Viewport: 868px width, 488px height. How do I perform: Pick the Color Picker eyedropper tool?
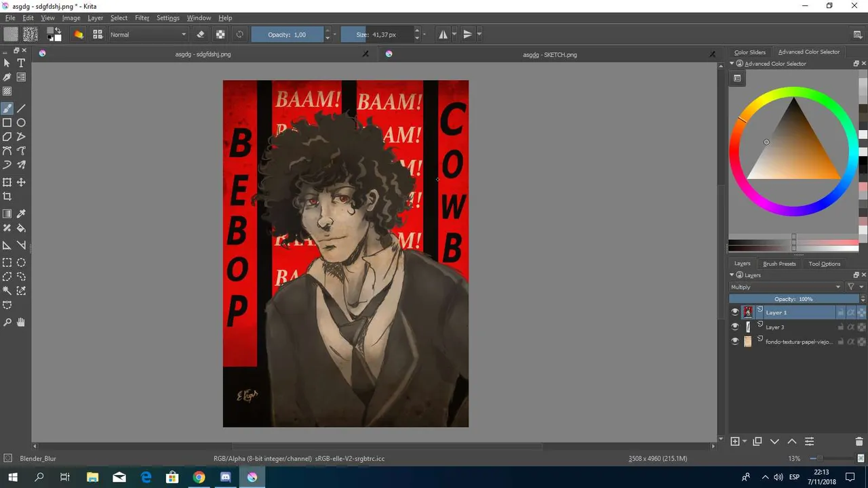(x=21, y=214)
